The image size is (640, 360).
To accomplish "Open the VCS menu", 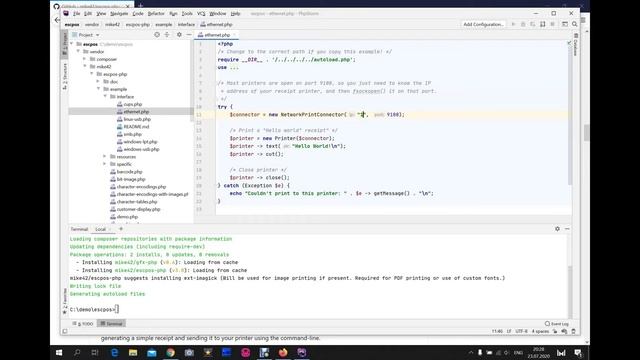I will [201, 13].
